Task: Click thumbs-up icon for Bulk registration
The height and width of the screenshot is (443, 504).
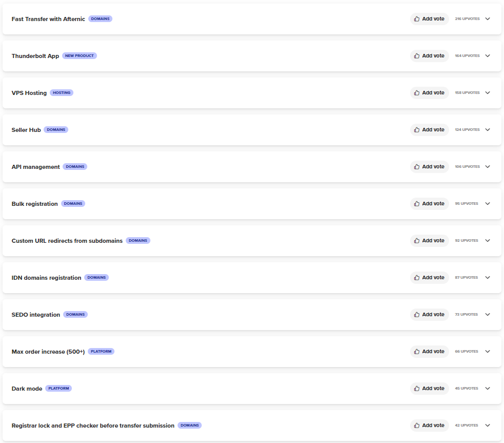Action: tap(417, 203)
